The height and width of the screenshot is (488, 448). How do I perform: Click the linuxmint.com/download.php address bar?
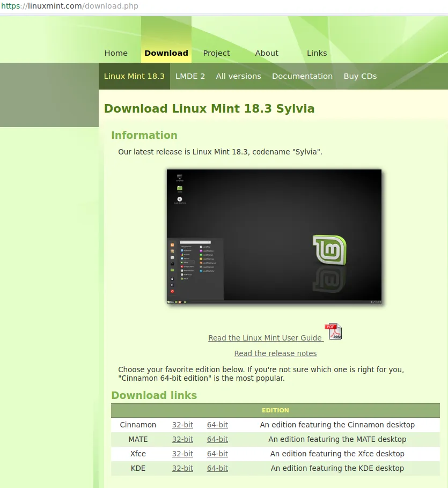click(x=224, y=6)
